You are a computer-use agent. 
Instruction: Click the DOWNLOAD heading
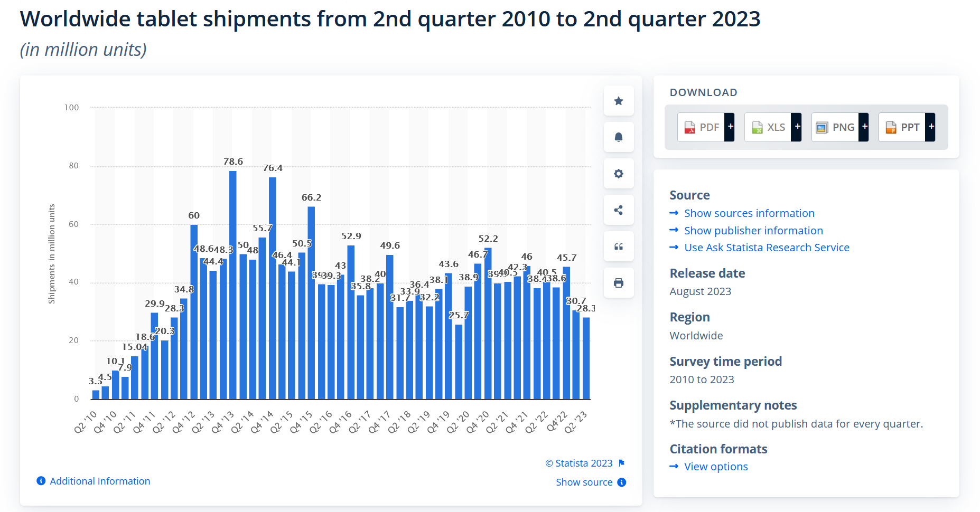(x=704, y=92)
